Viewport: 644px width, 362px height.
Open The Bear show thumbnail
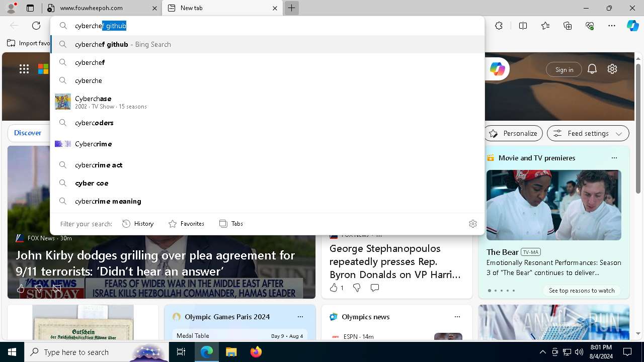[x=553, y=205]
